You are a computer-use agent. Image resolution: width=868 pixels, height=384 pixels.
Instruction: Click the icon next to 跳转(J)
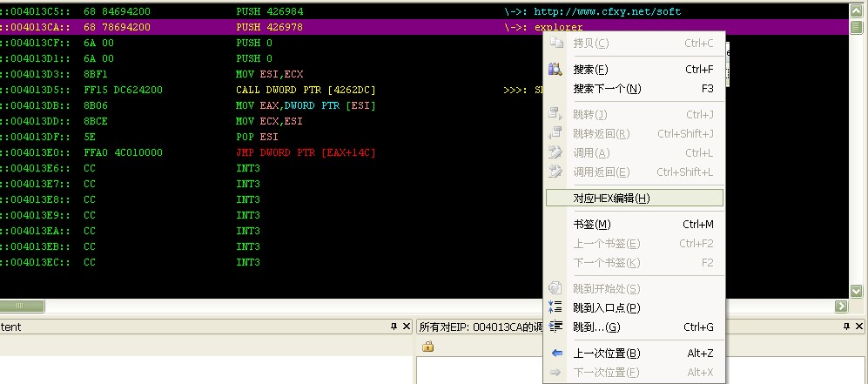(555, 114)
